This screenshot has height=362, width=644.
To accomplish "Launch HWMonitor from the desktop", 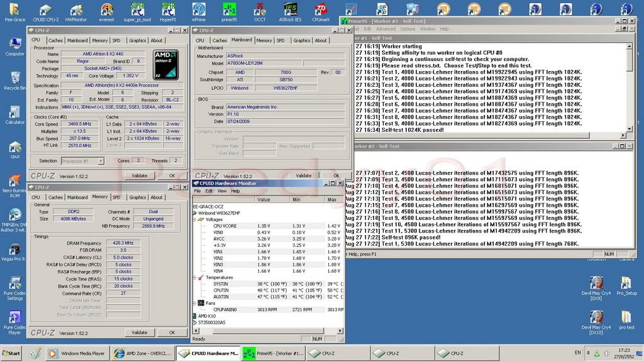I will (x=76, y=13).
